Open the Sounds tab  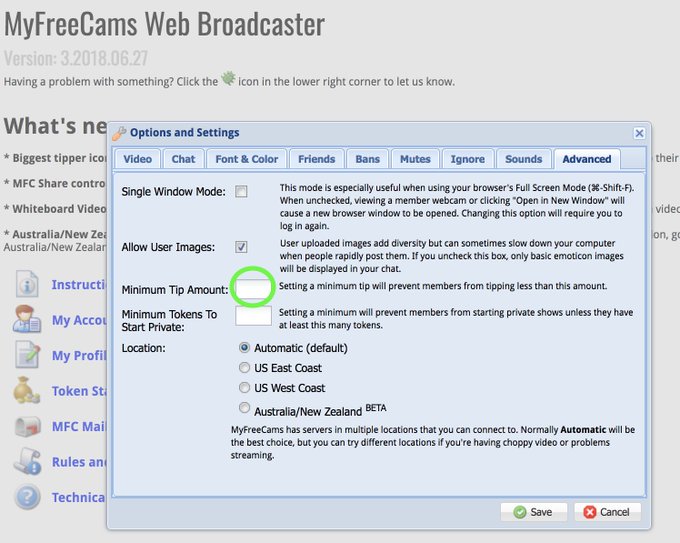click(x=523, y=159)
